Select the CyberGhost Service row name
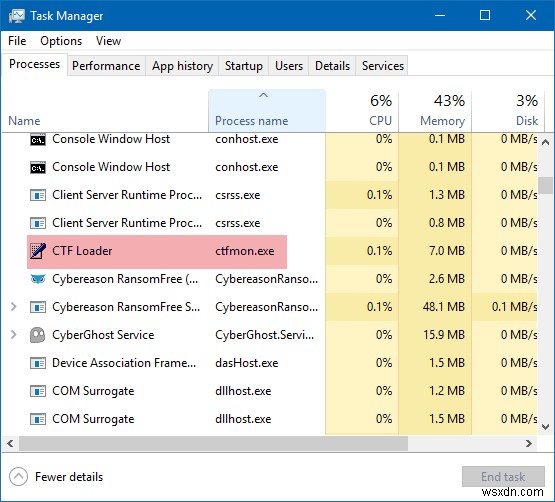 tap(103, 335)
